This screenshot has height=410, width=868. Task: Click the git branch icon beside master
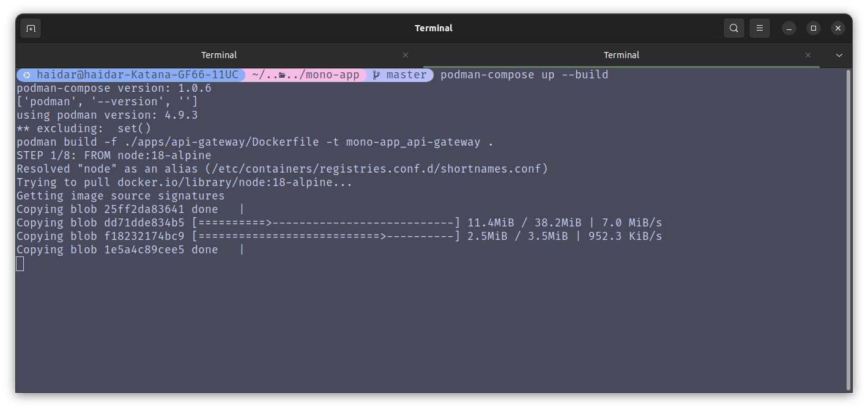pos(376,75)
